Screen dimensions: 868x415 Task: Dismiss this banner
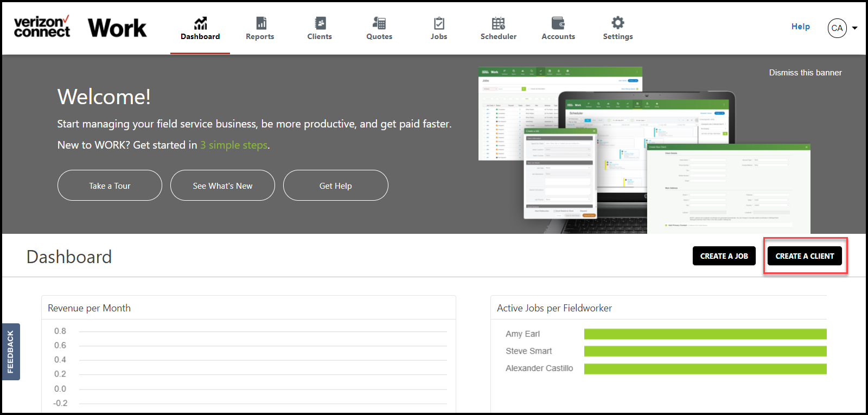[x=805, y=72]
